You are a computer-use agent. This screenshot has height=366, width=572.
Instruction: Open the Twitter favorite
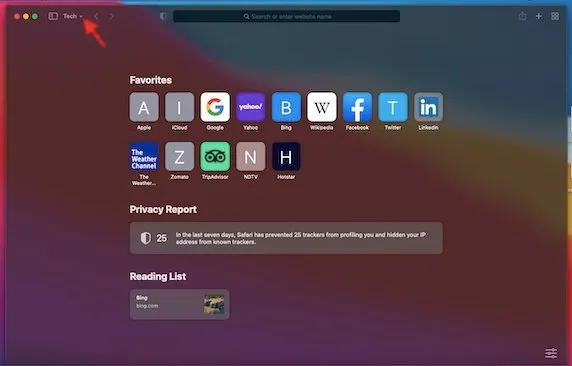click(x=393, y=107)
